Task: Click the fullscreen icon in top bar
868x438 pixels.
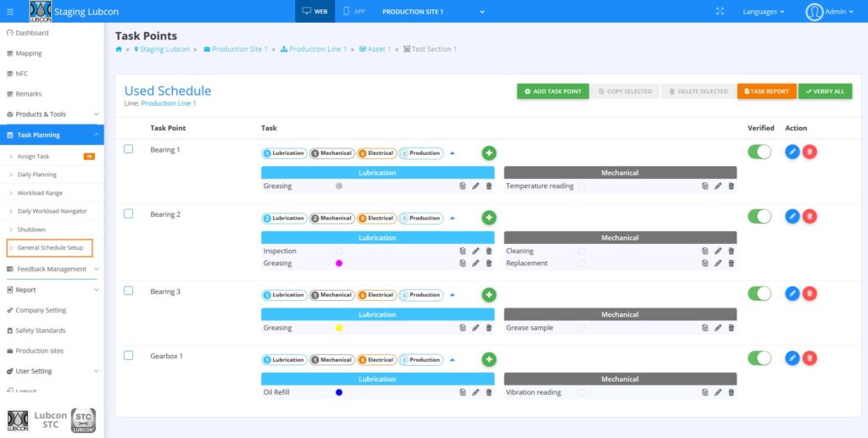Action: tap(720, 12)
